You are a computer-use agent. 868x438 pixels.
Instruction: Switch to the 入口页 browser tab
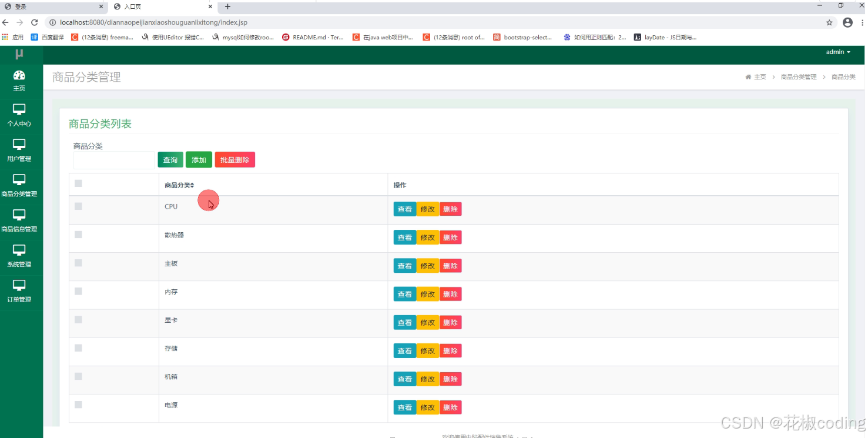tap(163, 6)
